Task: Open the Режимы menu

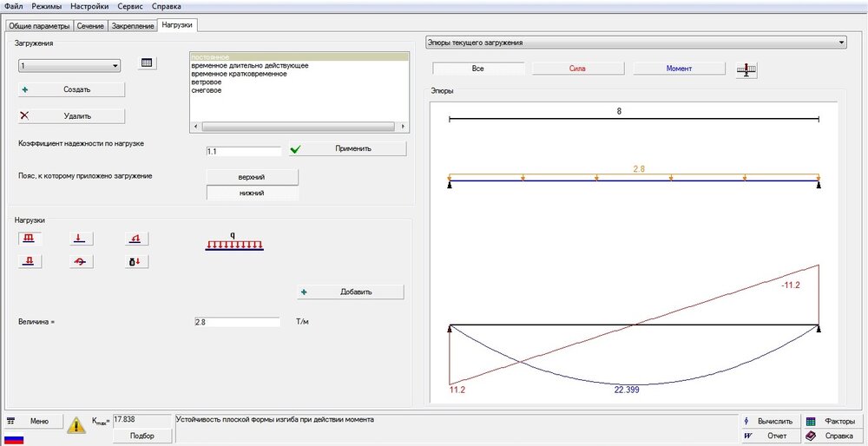Action: click(x=46, y=6)
